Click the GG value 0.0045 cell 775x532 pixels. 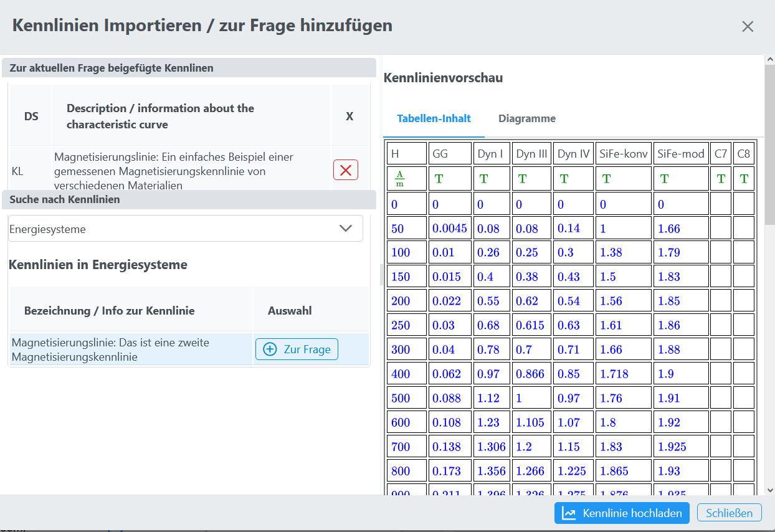[449, 228]
